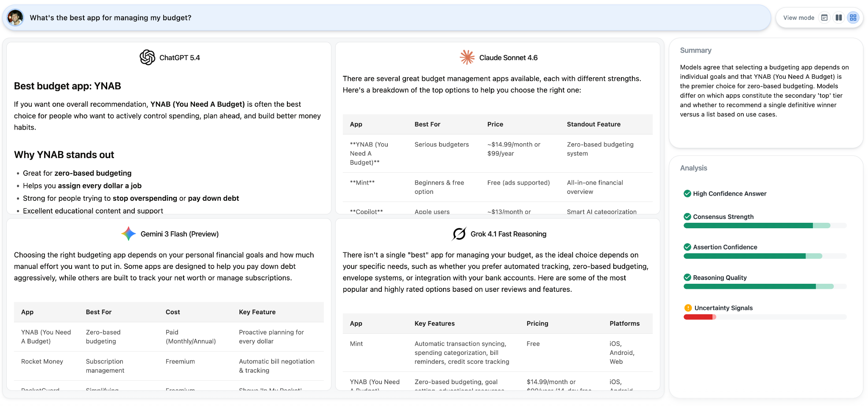Screen dimensions: 868x407
Task: Click the Claude Sonnet 4.6 model title
Action: (508, 58)
